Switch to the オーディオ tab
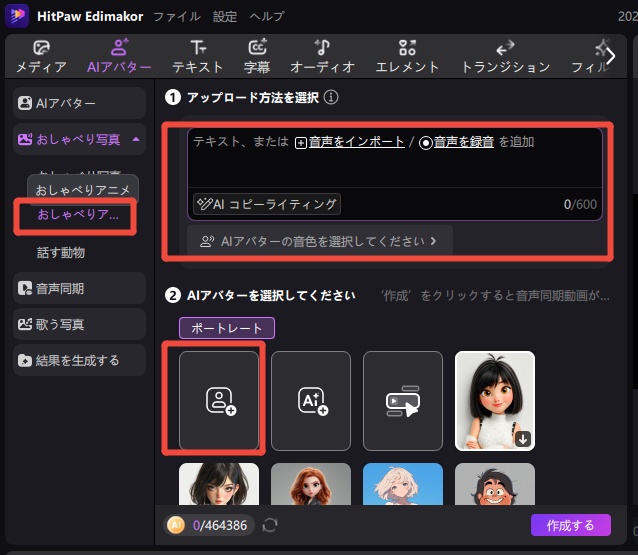This screenshot has height=555, width=638. click(322, 57)
